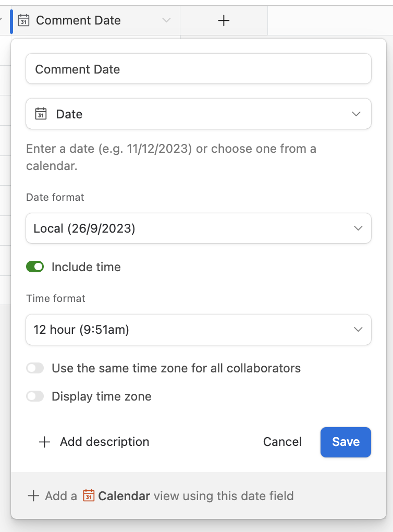Add a Calendar view using this date field

click(x=161, y=495)
